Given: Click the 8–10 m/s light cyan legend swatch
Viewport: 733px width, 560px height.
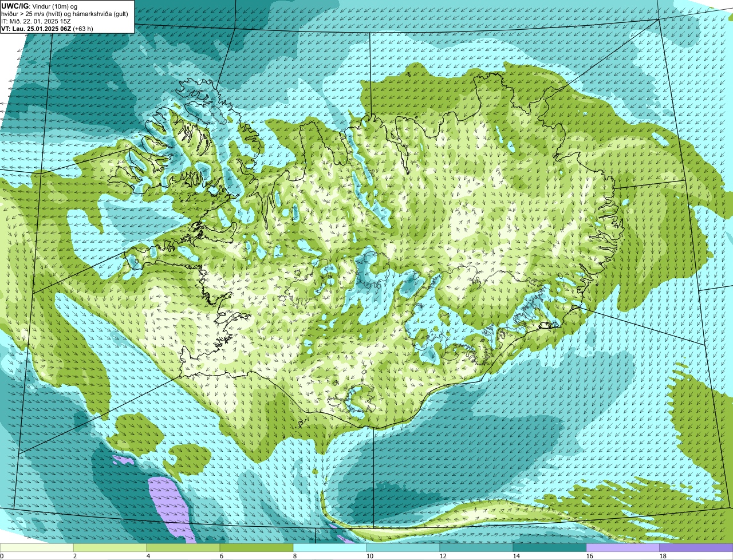Looking at the screenshot, I should [330, 547].
